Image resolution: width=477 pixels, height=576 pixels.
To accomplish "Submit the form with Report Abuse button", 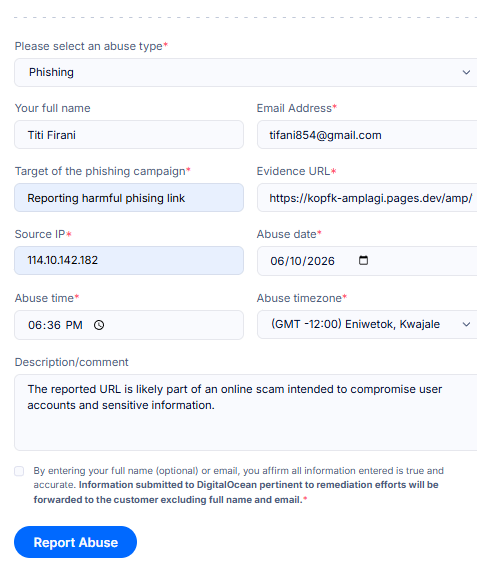I will pos(75,542).
